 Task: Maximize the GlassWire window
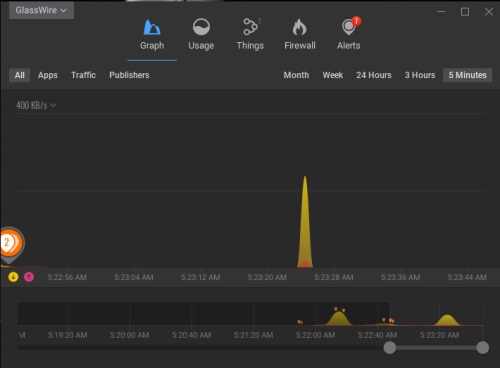tap(465, 12)
